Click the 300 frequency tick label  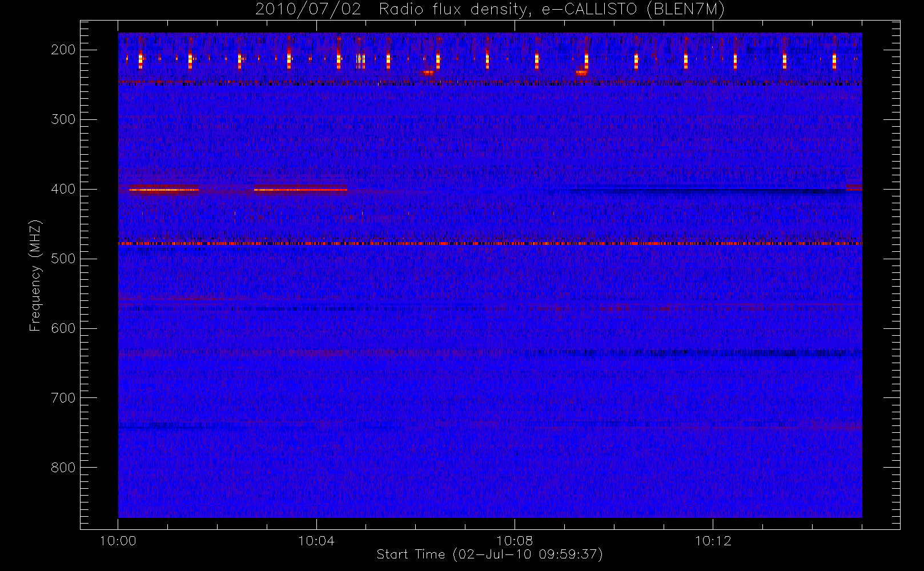click(x=63, y=119)
